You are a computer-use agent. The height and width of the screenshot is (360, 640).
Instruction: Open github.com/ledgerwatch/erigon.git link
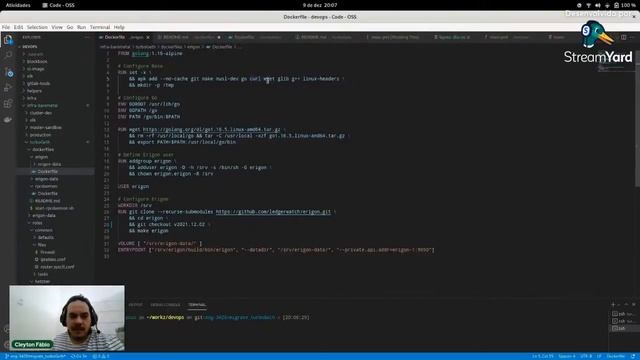click(x=273, y=212)
